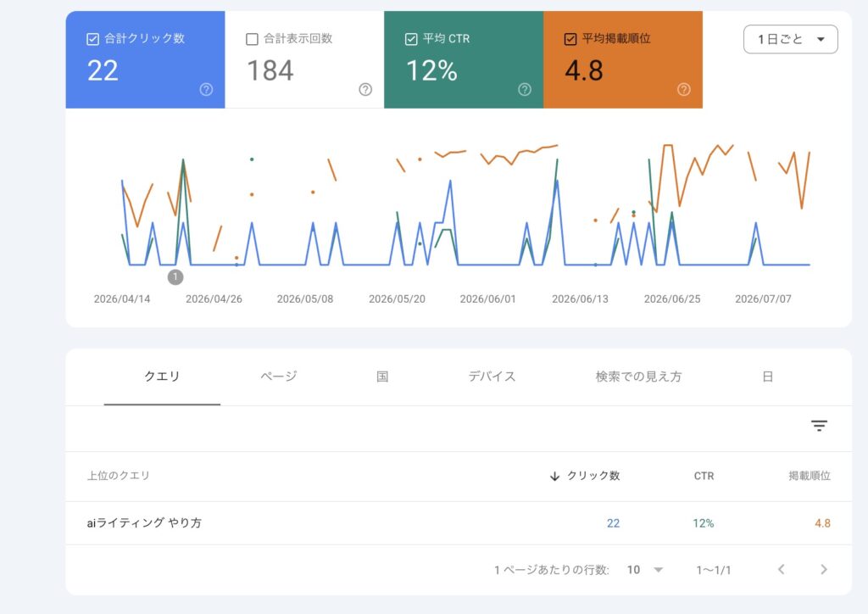868x614 pixels.
Task: Switch to the デバイス tab
Action: [492, 377]
